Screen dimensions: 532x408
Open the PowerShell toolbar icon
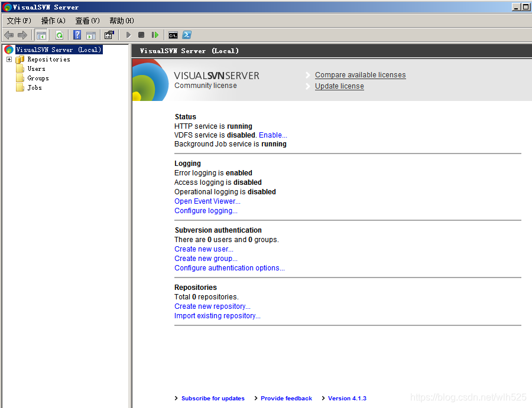(187, 35)
